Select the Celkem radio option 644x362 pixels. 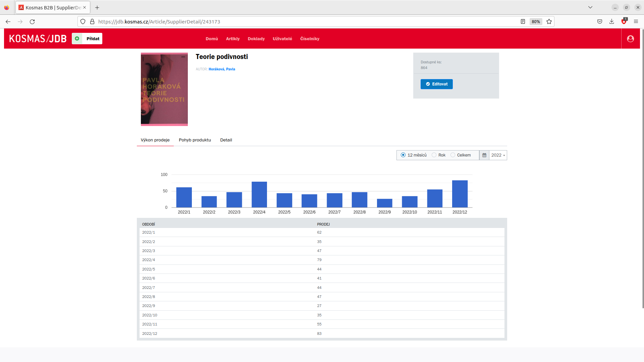tap(453, 155)
